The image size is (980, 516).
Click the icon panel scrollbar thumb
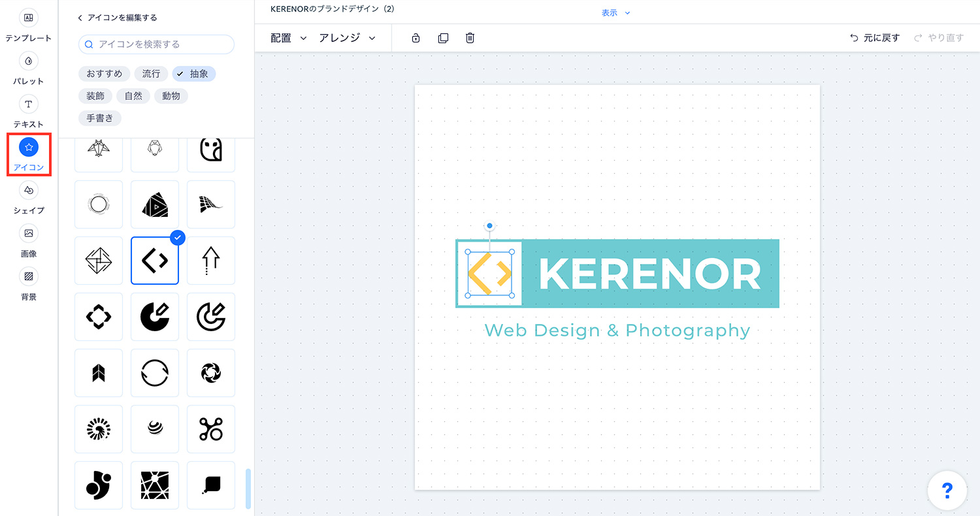coord(248,489)
